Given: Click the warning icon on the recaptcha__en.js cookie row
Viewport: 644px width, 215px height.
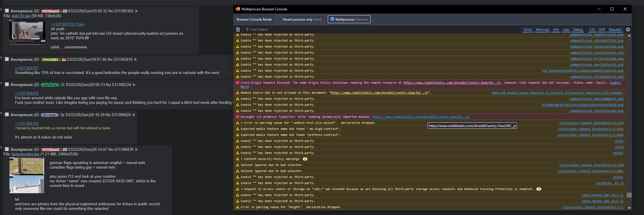Looking at the screenshot, I should [237, 183].
